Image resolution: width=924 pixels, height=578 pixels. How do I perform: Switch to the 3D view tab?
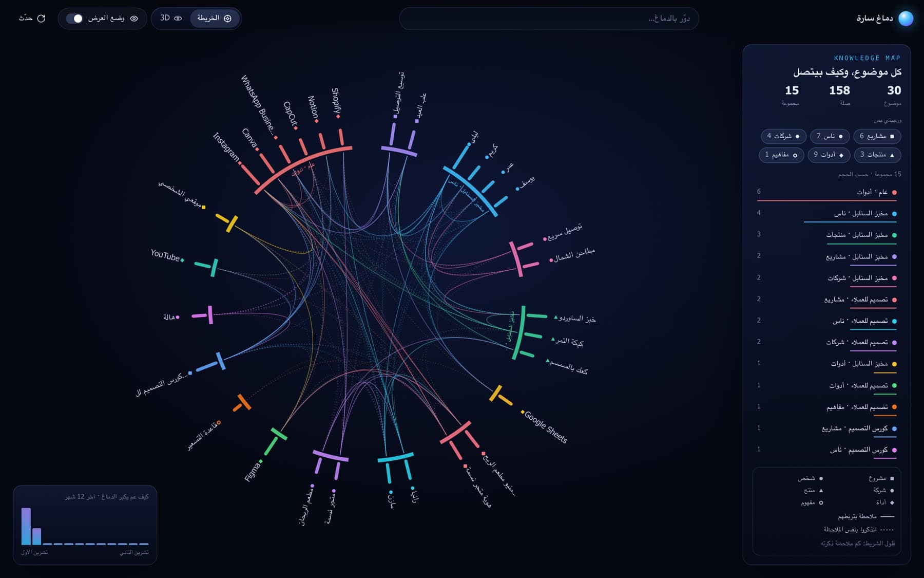coord(171,18)
